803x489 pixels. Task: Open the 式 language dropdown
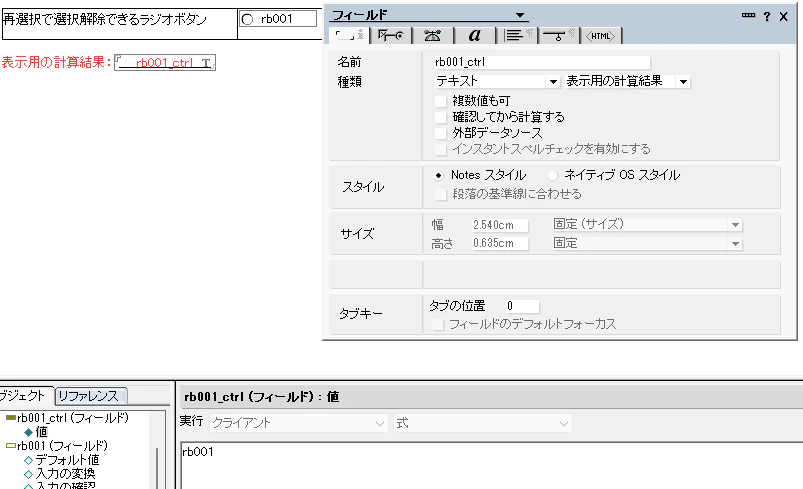[563, 423]
